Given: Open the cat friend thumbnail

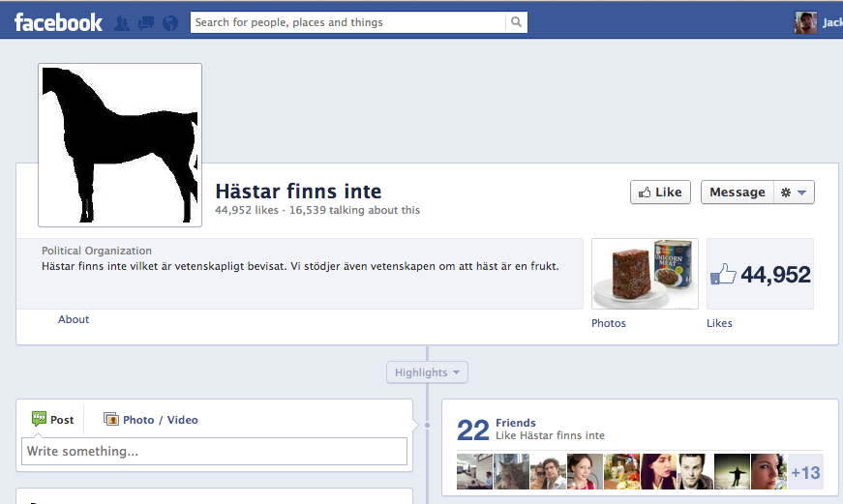Looking at the screenshot, I should [511, 472].
